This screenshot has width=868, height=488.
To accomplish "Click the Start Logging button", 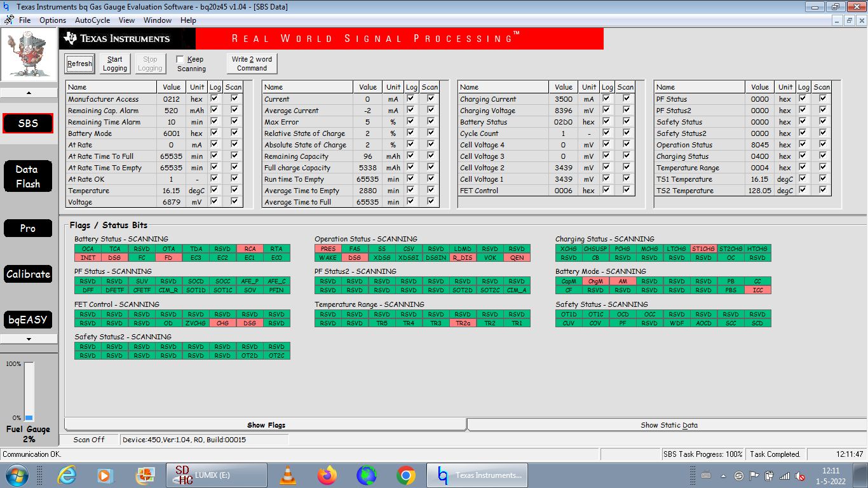I will 115,64.
